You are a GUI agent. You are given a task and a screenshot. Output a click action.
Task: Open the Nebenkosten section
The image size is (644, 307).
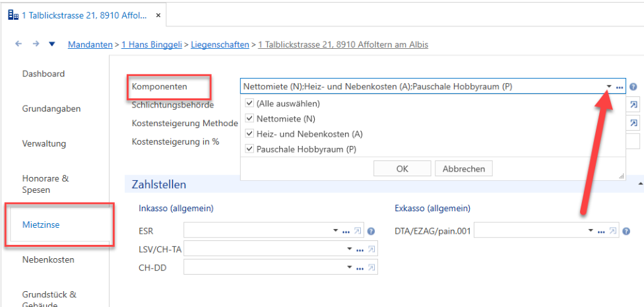48,259
